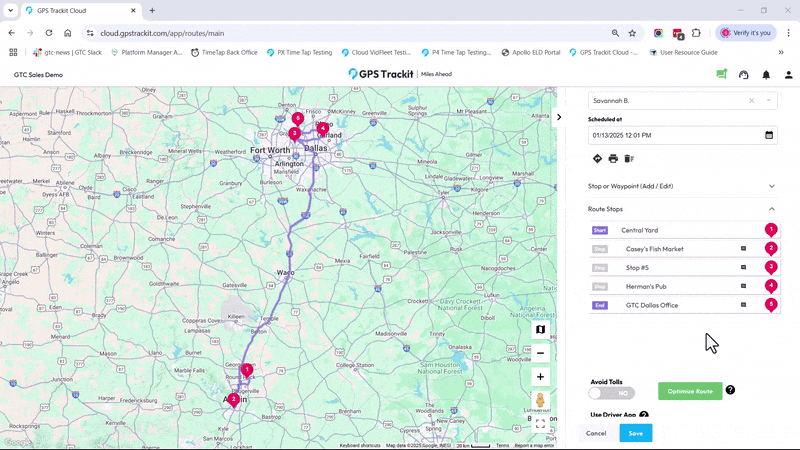Image resolution: width=800 pixels, height=450 pixels.
Task: Select the Stop #5 row
Action: coord(684,268)
